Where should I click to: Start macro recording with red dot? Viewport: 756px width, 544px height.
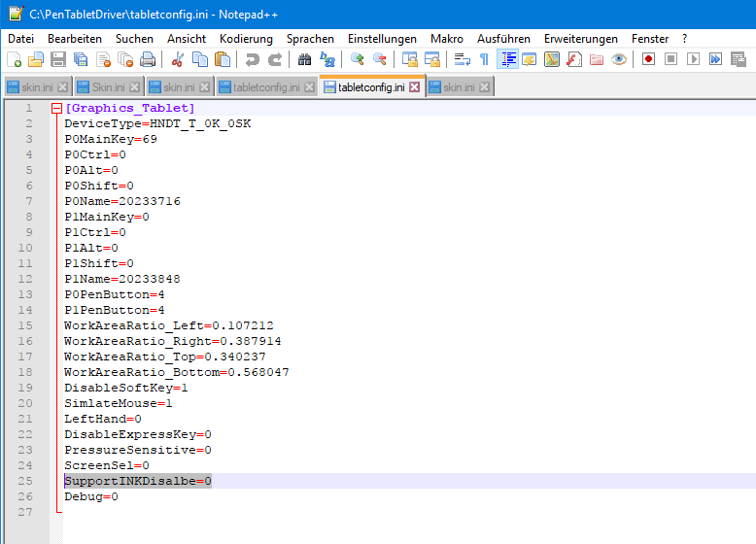[x=648, y=59]
